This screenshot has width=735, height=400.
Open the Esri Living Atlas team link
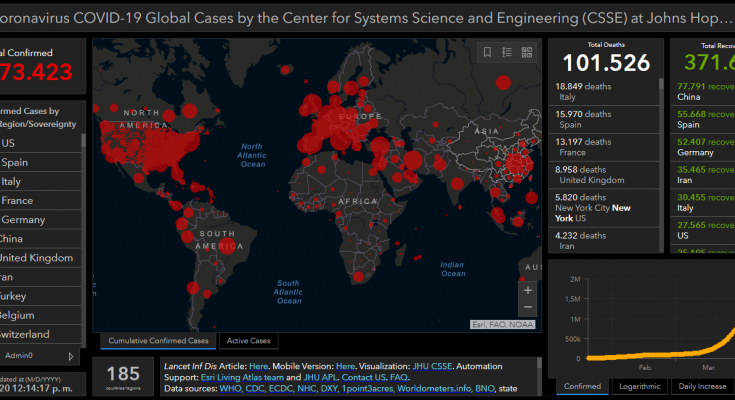242,377
